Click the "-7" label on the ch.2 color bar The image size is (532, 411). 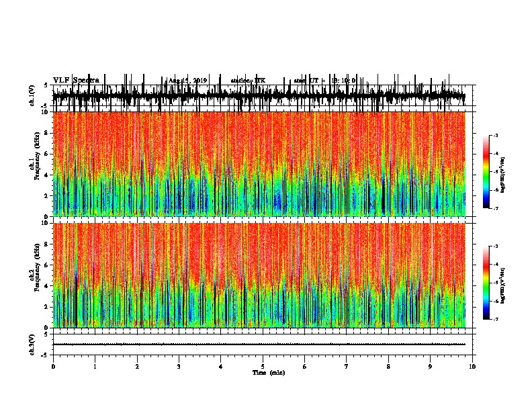coord(496,319)
